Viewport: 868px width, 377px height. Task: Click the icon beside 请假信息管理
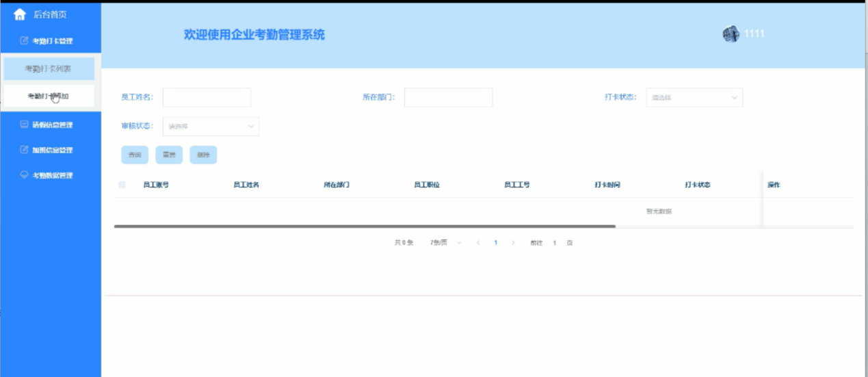point(25,125)
